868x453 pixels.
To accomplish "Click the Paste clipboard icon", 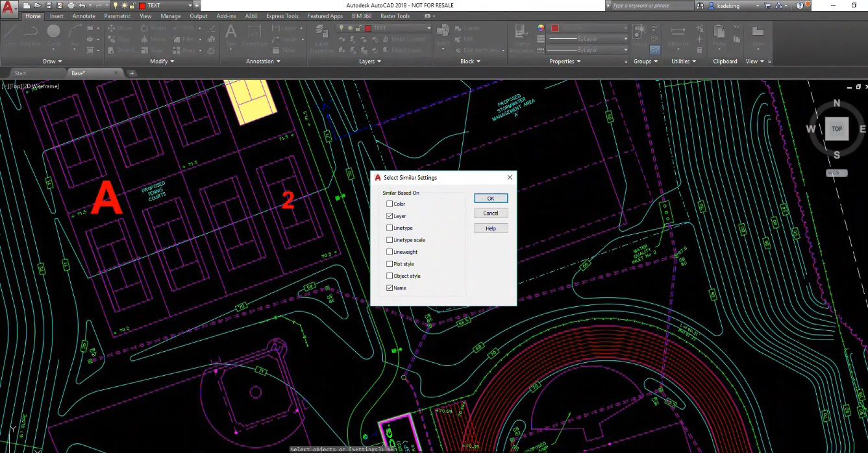I will 719,32.
